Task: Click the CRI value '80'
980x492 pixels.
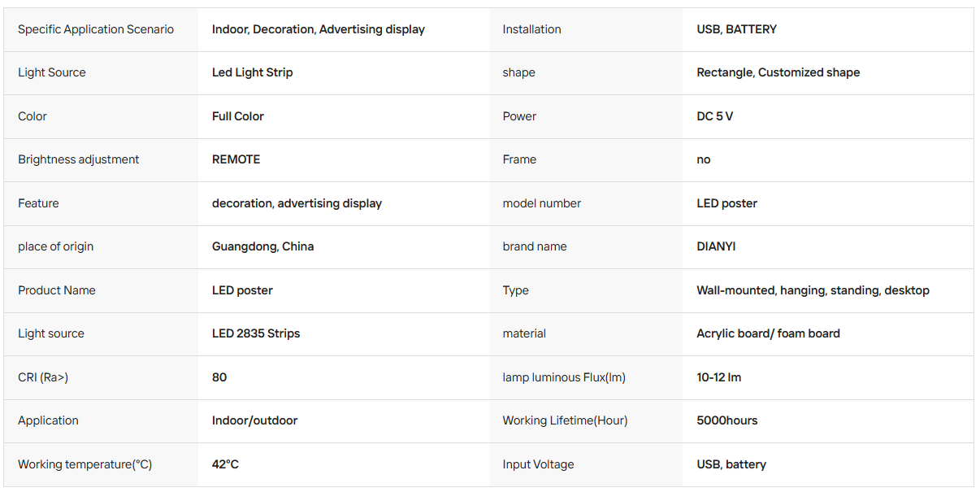Action: coord(219,377)
